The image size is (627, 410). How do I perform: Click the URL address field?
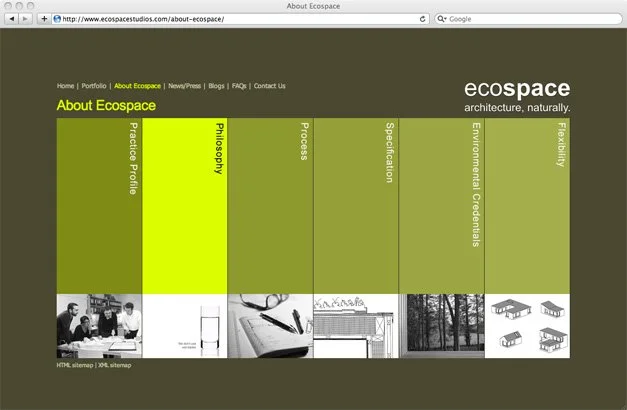point(240,19)
